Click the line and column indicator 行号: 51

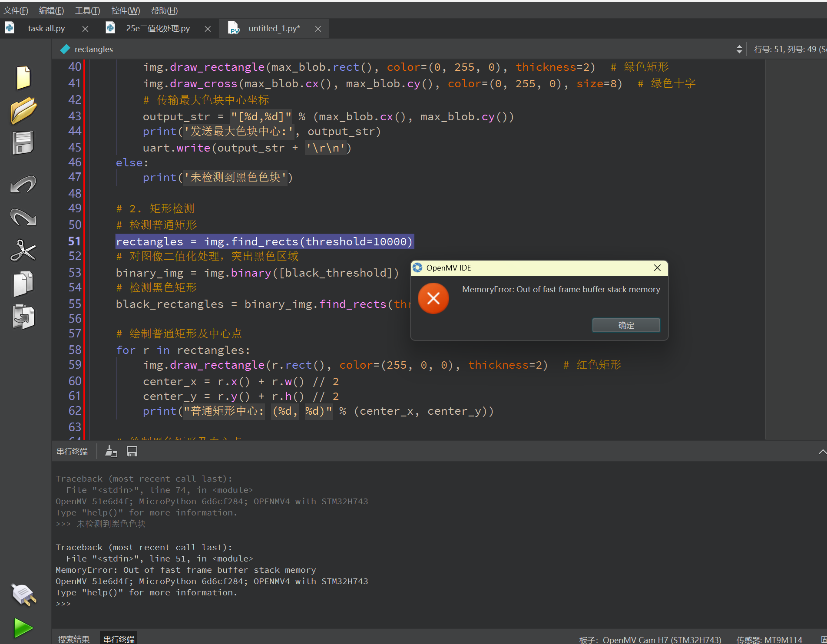(x=790, y=49)
